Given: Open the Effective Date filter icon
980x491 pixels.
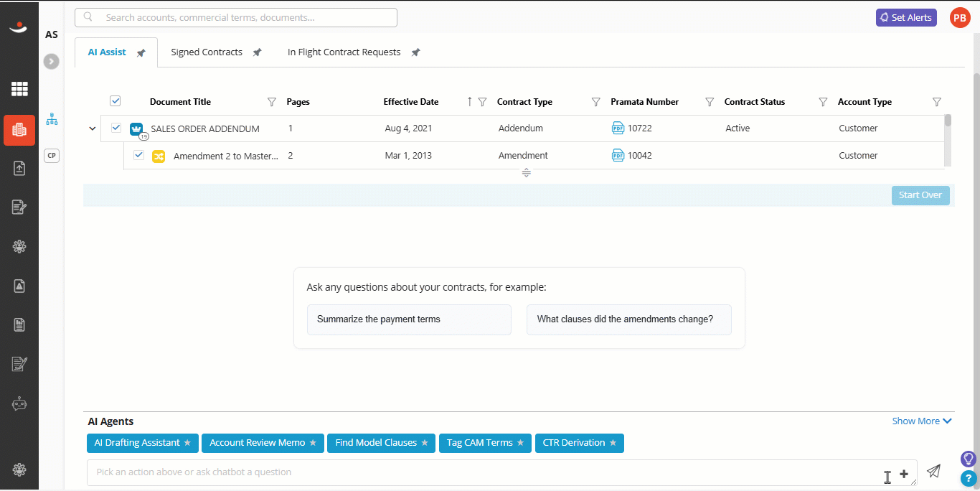Looking at the screenshot, I should pos(482,102).
